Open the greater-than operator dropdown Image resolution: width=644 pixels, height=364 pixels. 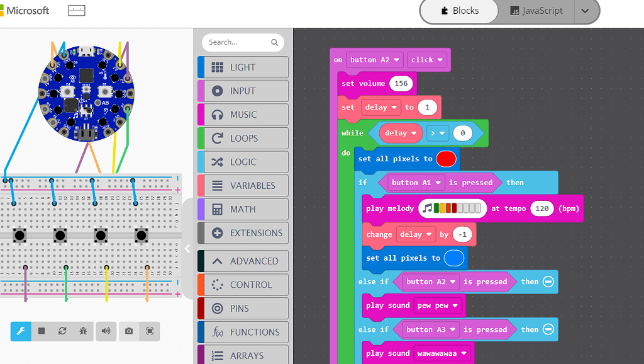point(438,134)
